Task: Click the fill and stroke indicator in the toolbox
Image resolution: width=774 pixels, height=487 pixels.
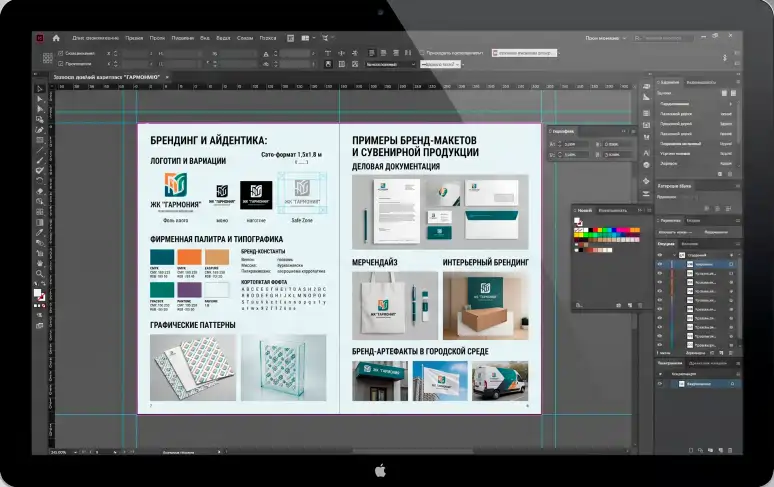Action: click(39, 295)
